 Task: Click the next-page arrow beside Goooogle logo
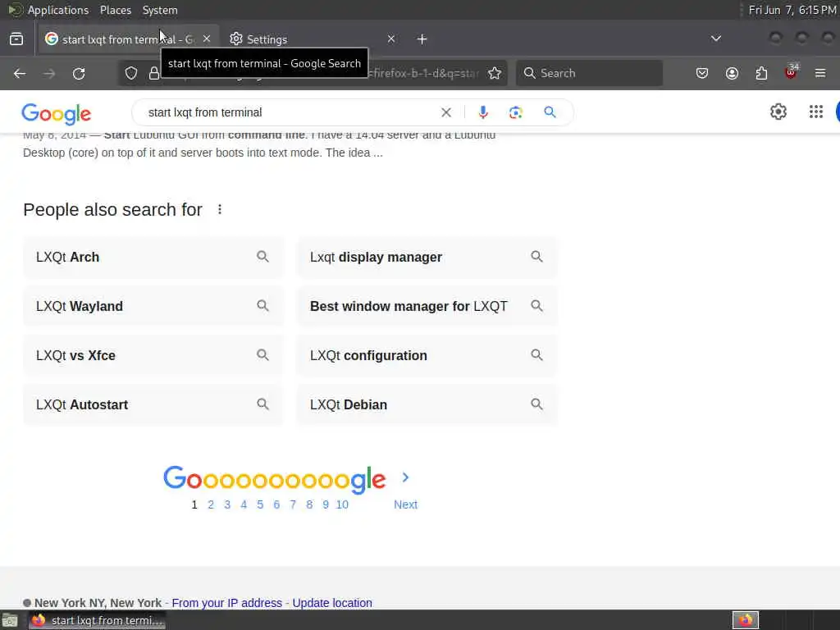click(405, 477)
